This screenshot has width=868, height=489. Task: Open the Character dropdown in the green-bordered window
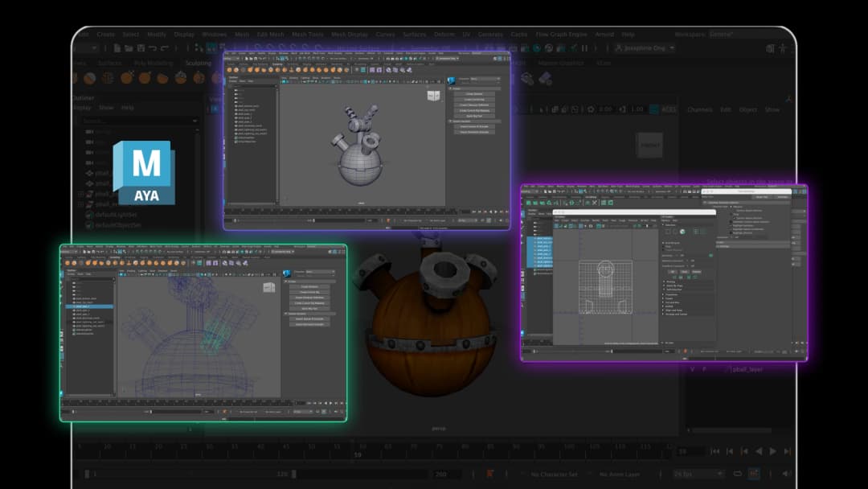(x=321, y=271)
